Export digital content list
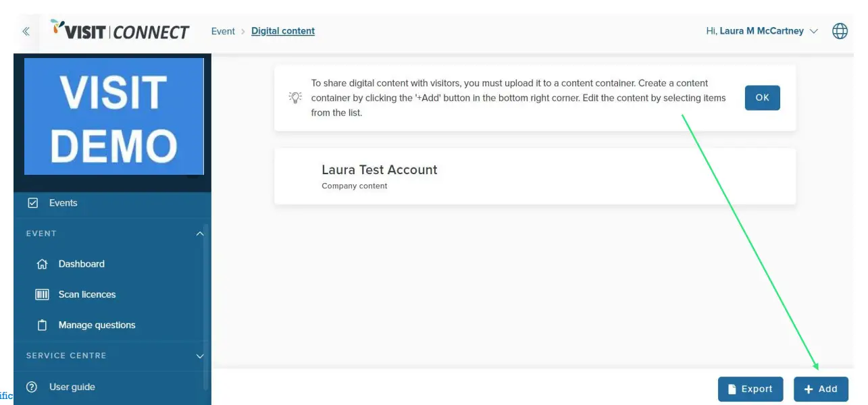Image resolution: width=868 pixels, height=405 pixels. pos(750,389)
